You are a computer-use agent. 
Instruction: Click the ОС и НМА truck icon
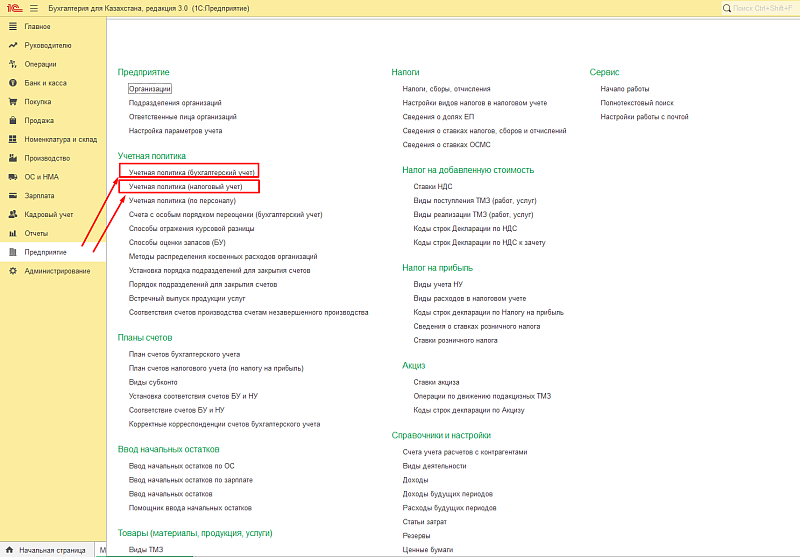(13, 177)
